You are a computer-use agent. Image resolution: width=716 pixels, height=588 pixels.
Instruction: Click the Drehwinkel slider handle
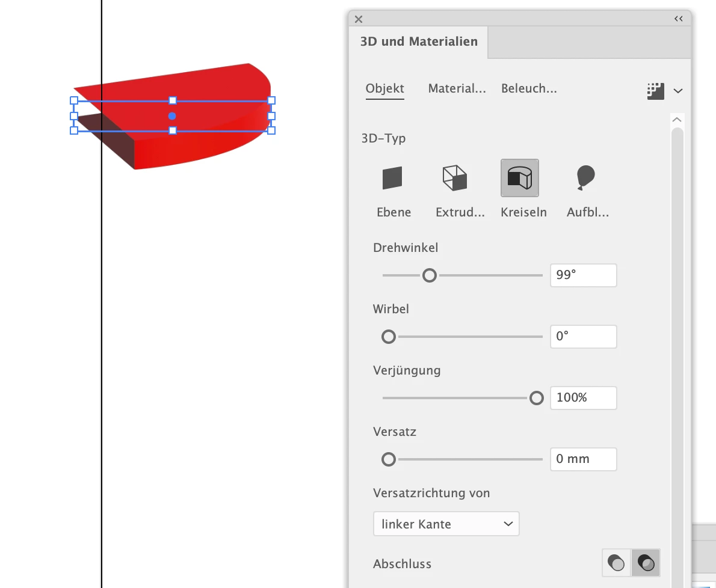click(x=429, y=275)
